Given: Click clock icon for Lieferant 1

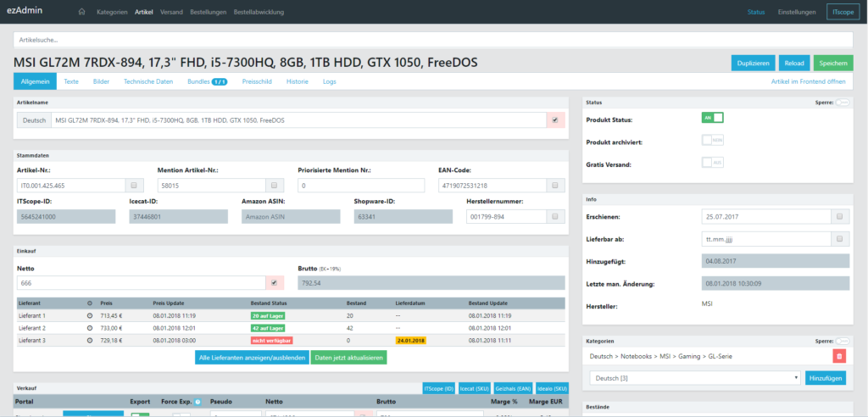Looking at the screenshot, I should [x=90, y=315].
